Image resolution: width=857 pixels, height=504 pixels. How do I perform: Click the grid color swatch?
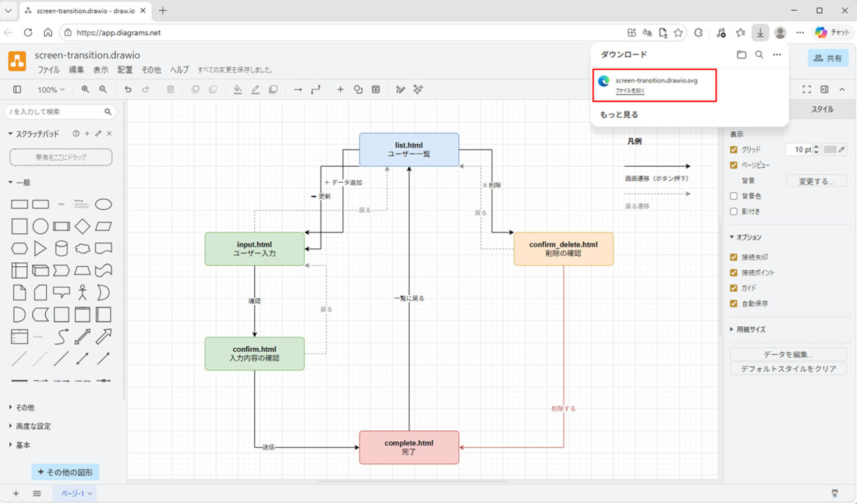click(830, 150)
